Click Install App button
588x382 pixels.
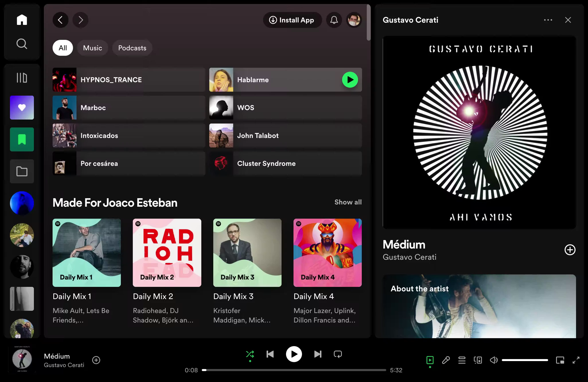(292, 20)
